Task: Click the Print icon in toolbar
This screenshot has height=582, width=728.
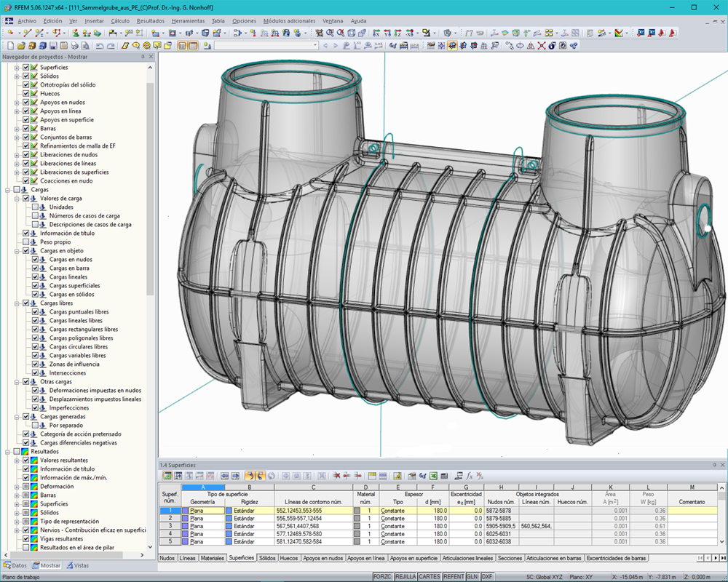Action: [74, 45]
